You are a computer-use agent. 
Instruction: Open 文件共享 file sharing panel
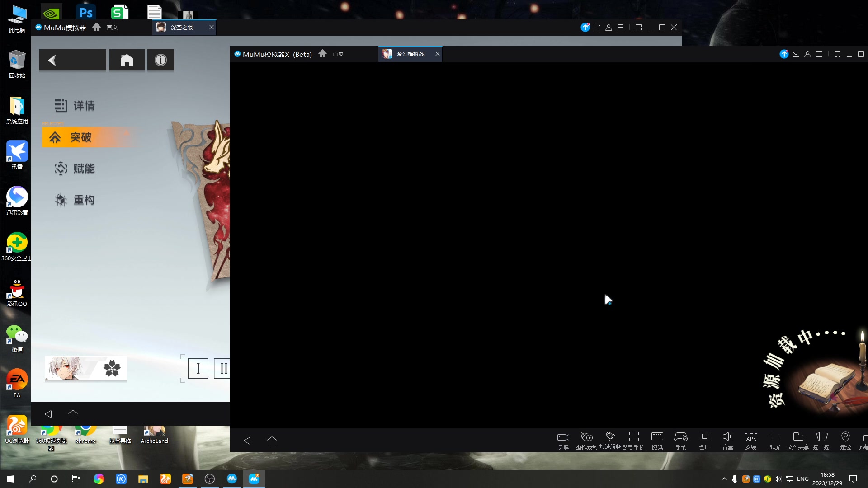click(798, 440)
